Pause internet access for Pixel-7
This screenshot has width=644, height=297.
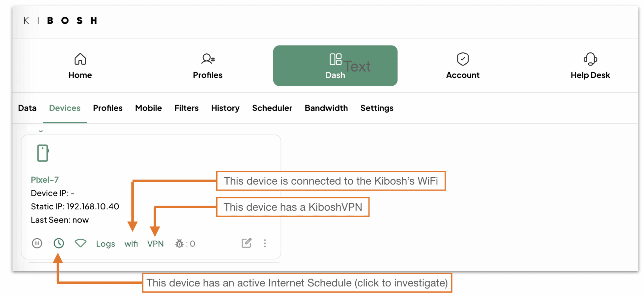[37, 243]
